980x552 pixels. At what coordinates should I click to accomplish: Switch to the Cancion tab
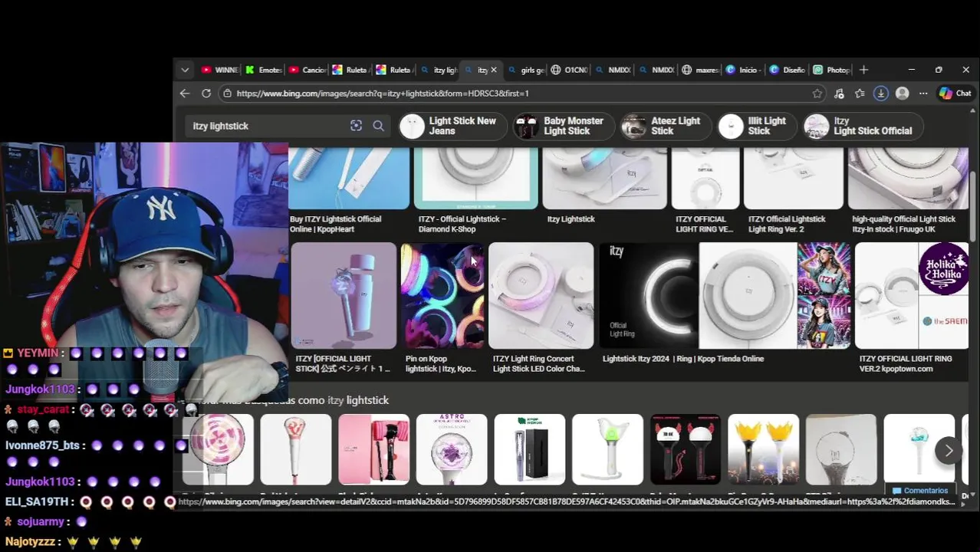coord(307,70)
